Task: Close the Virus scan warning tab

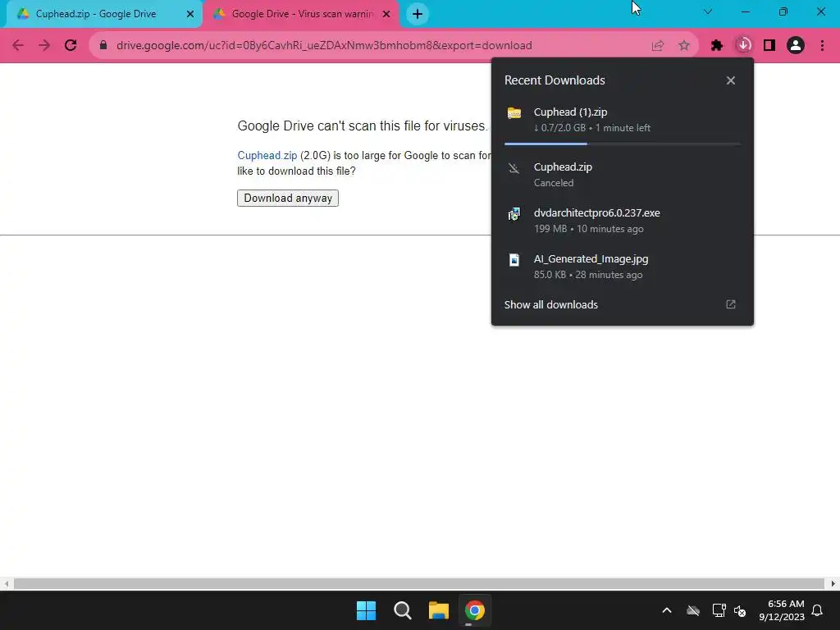Action: point(386,14)
